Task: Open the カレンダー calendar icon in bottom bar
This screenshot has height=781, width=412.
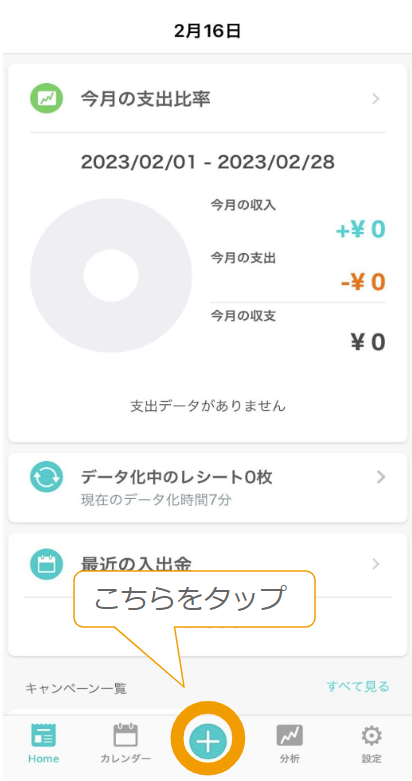Action: pos(126,735)
